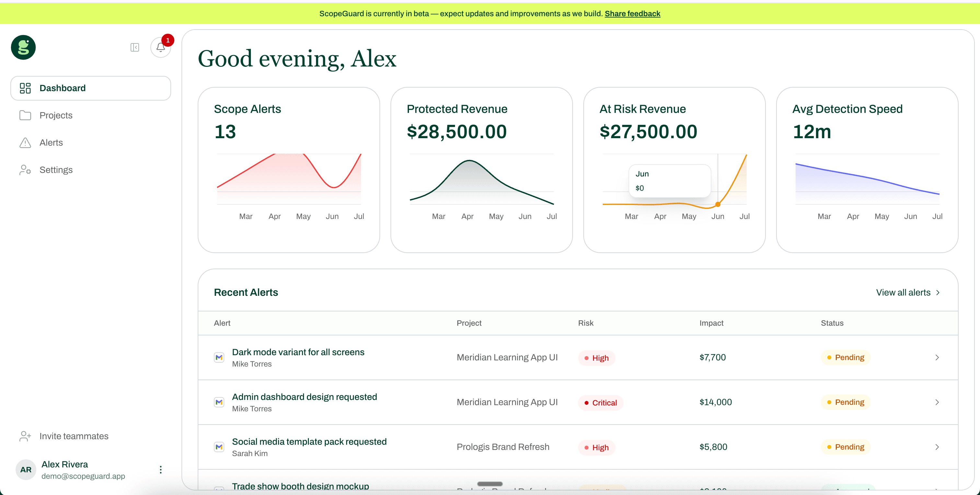The image size is (980, 495).
Task: Click the View all alerts chevron arrow
Action: pos(938,293)
